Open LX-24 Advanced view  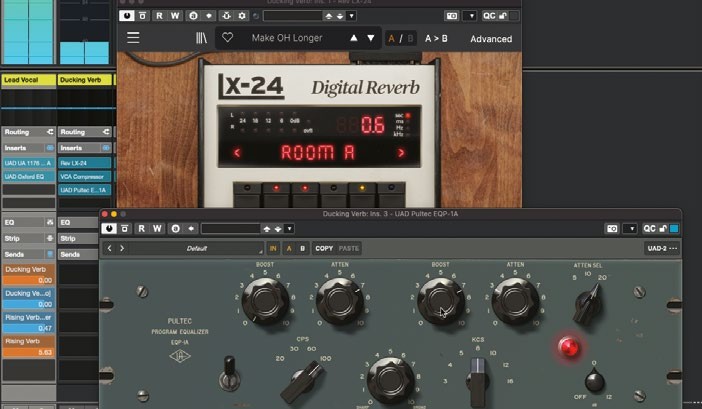coord(491,39)
